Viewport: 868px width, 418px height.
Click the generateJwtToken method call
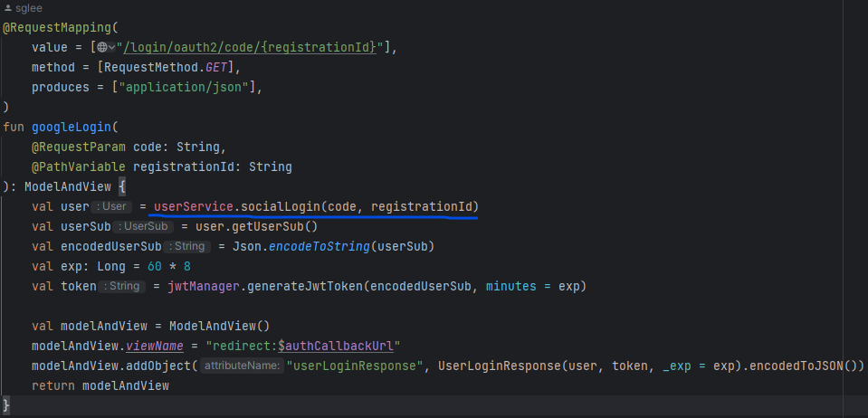pos(306,287)
